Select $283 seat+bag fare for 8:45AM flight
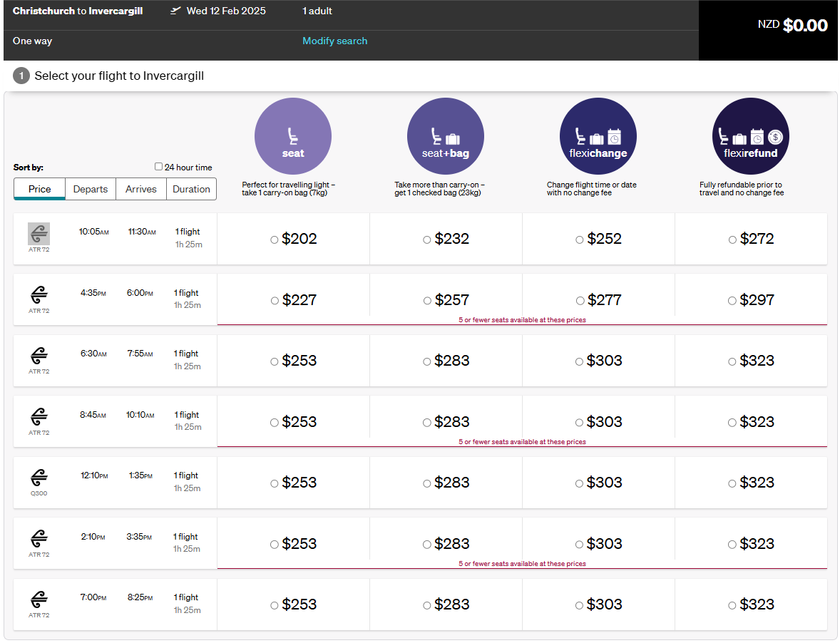 point(427,423)
